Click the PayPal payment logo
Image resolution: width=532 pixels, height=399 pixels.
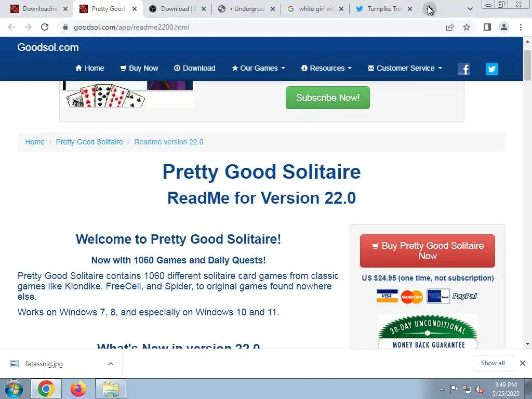click(465, 296)
